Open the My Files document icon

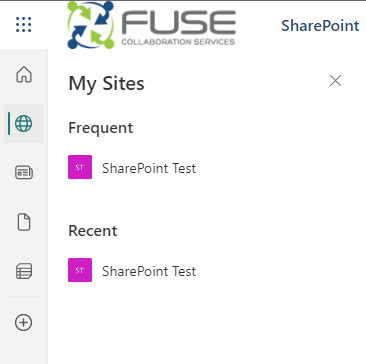(x=24, y=222)
